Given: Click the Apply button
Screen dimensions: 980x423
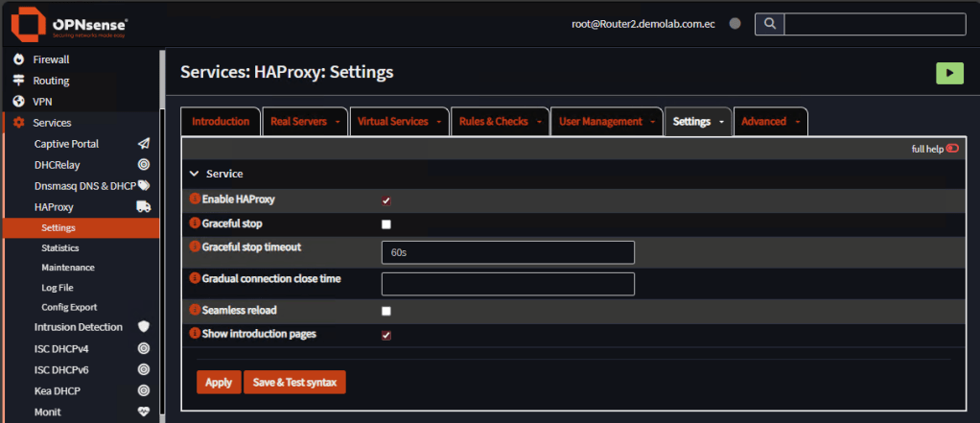Looking at the screenshot, I should 219,382.
